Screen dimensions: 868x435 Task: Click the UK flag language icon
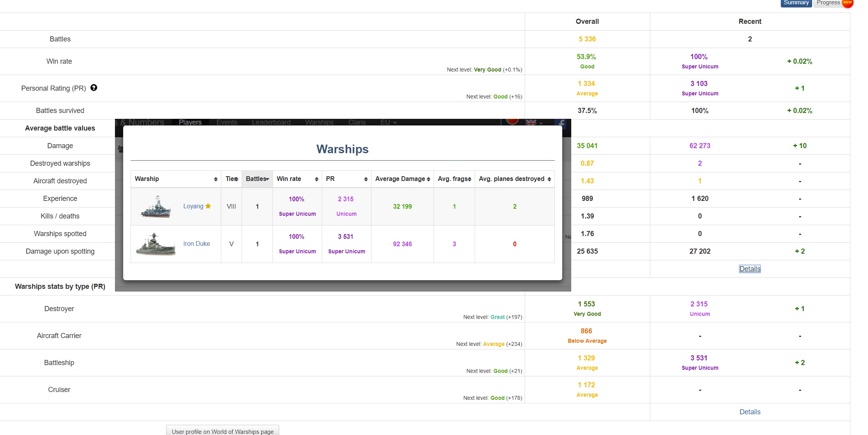click(531, 123)
